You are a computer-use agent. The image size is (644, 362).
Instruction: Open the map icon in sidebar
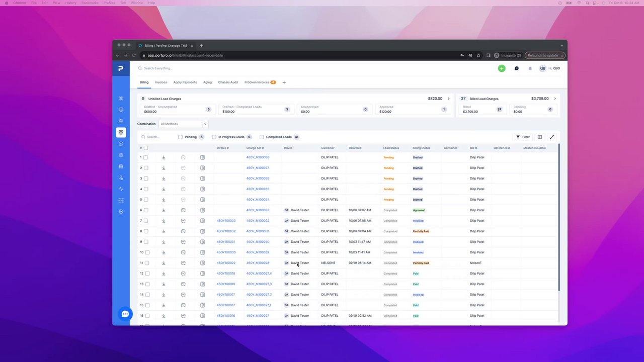tap(121, 99)
